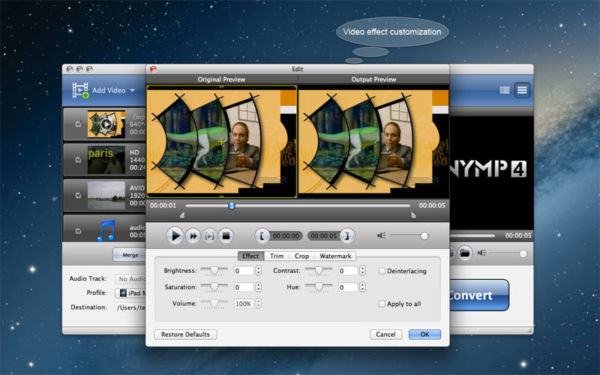This screenshot has width=600, height=375.
Task: Set the trim end point bracket button
Action: 347,236
